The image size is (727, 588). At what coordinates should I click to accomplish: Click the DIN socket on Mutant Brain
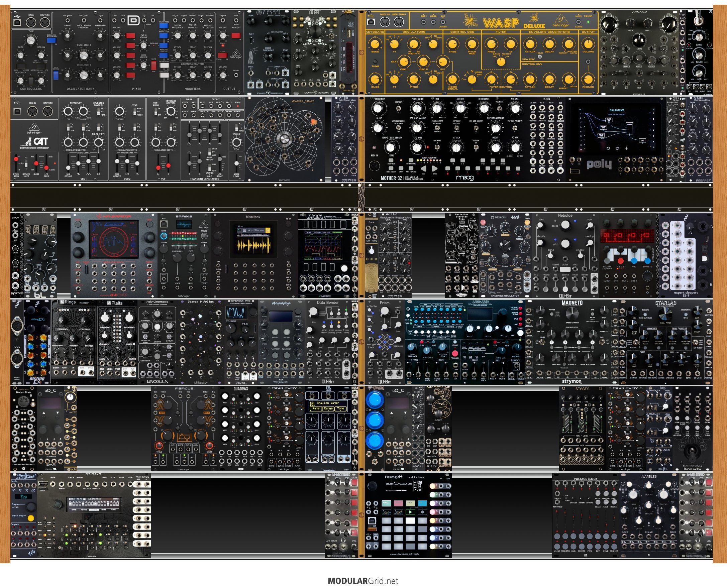pos(23,402)
